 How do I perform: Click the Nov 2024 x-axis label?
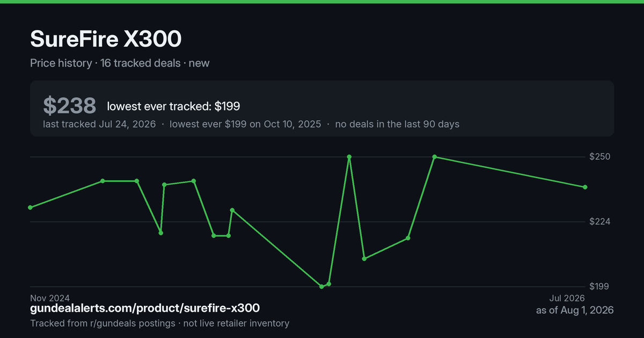50,298
